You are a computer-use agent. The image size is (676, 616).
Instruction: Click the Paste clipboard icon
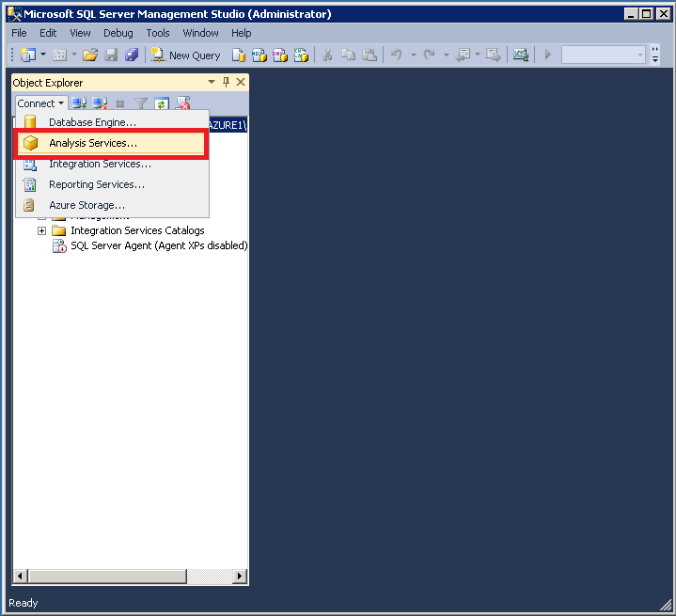[369, 55]
